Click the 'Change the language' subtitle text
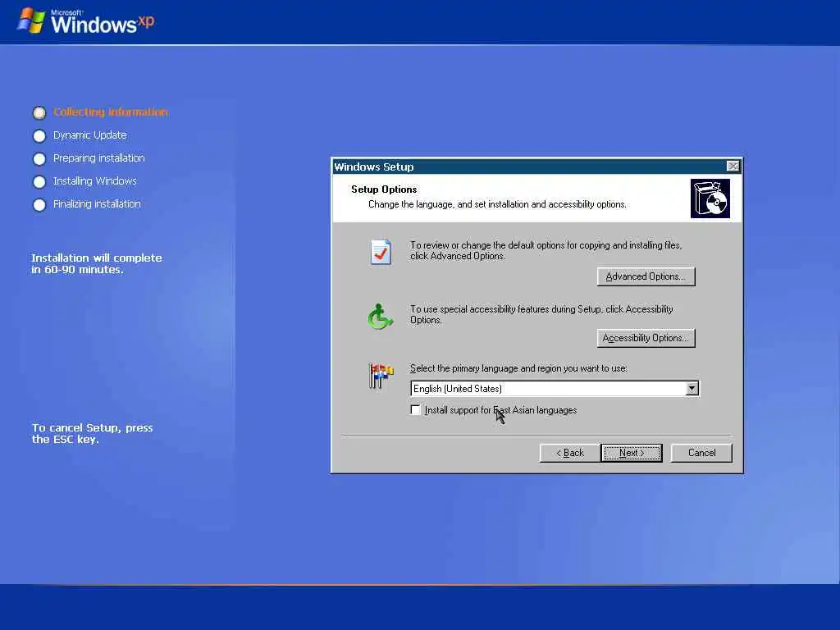 (497, 204)
